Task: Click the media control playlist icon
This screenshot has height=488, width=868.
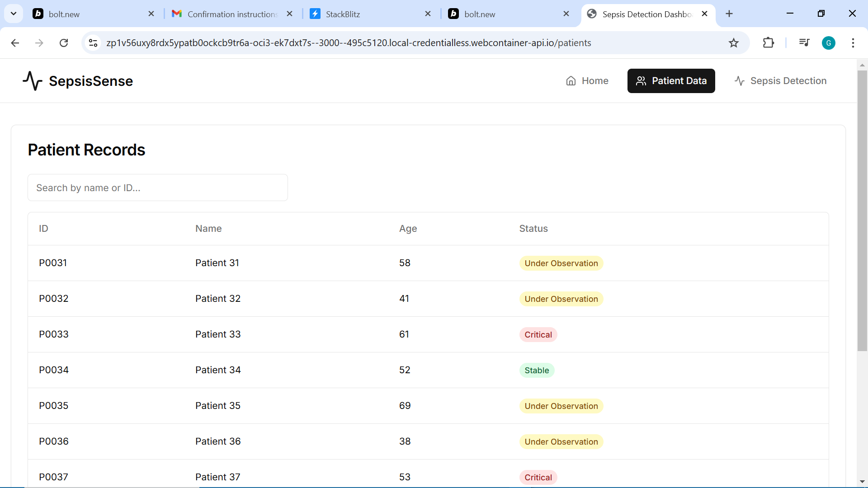Action: [x=804, y=43]
